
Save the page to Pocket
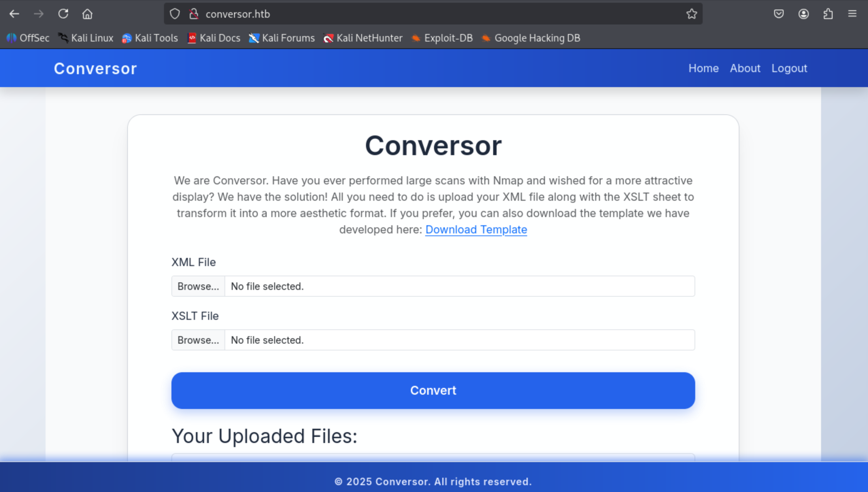[779, 14]
